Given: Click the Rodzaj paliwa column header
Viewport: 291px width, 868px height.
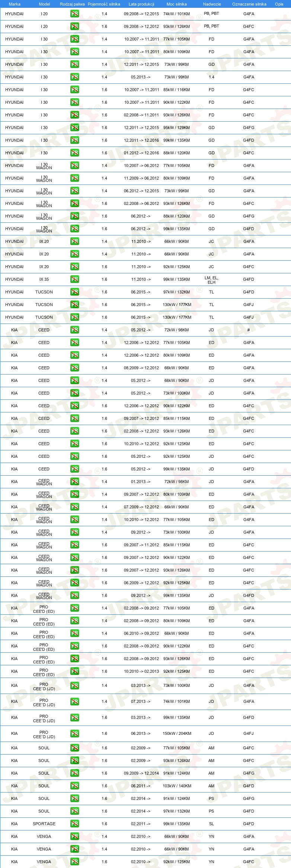Looking at the screenshot, I should pos(72,4).
